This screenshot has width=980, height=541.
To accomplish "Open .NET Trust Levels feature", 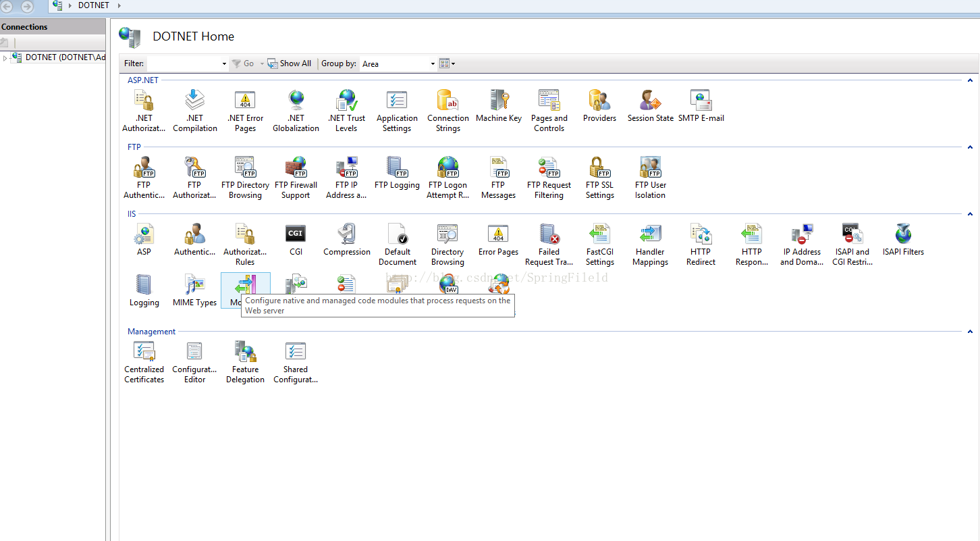I will pos(346,111).
